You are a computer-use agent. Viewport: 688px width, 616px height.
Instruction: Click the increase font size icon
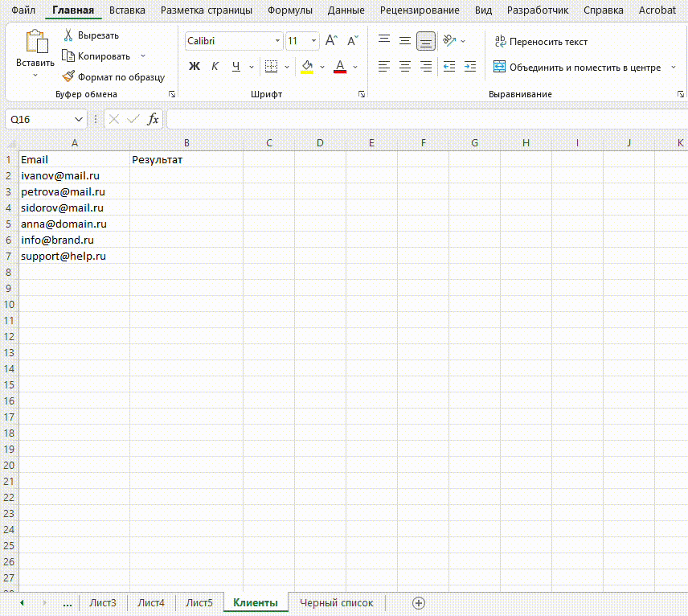point(331,41)
